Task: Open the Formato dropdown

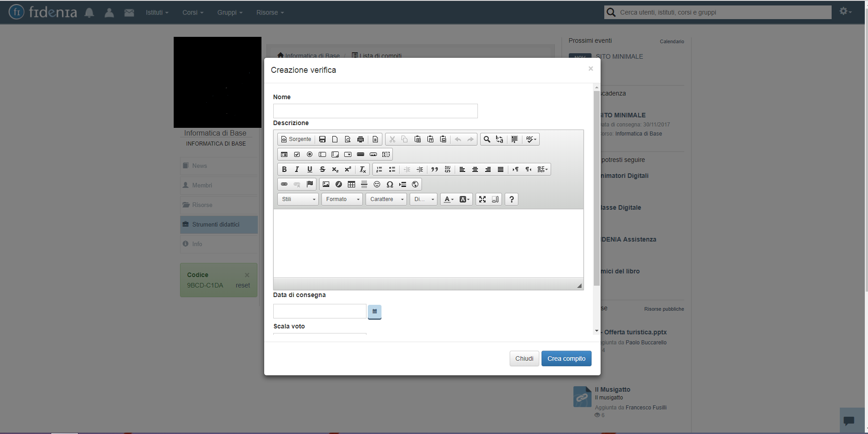Action: click(342, 199)
